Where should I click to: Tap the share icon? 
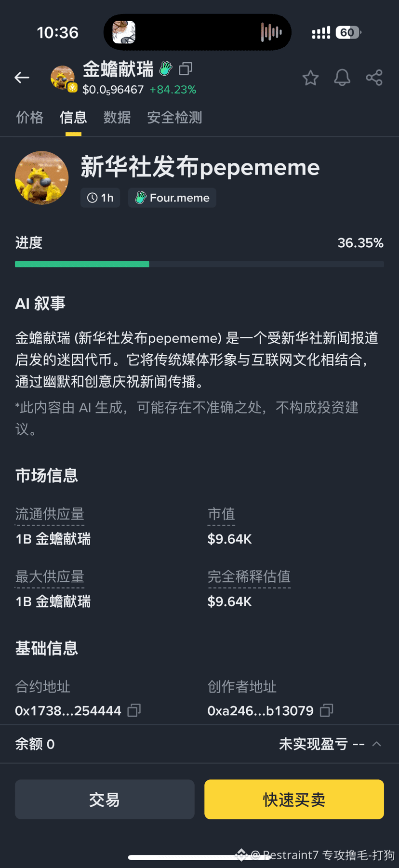[374, 78]
